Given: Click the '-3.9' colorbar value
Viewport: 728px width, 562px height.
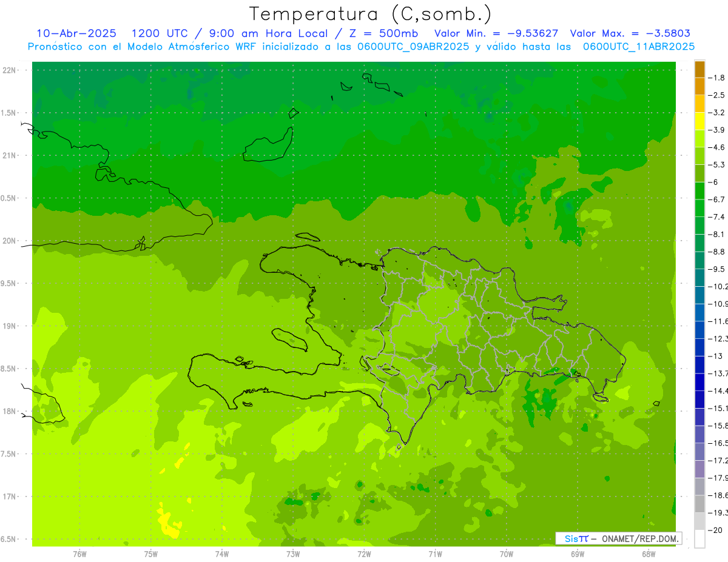Looking at the screenshot, I should click(x=717, y=130).
